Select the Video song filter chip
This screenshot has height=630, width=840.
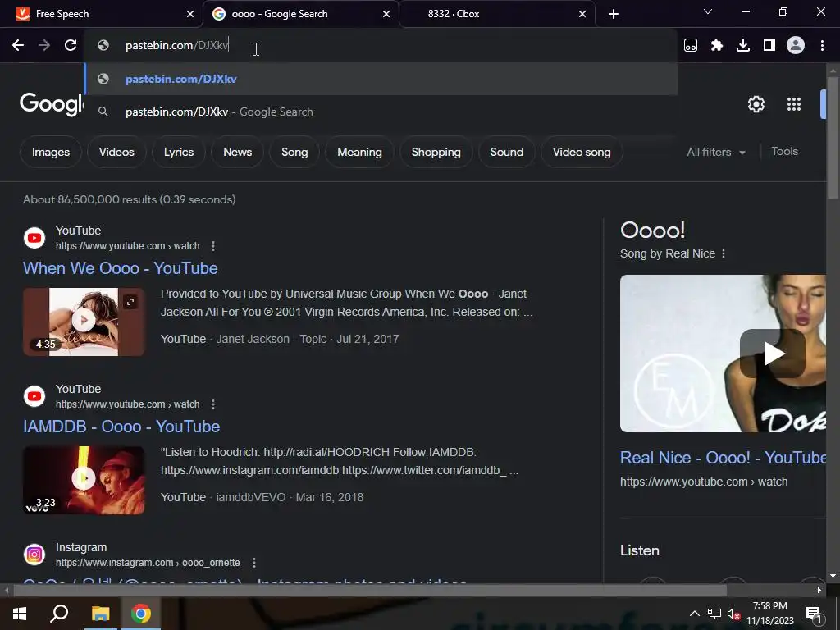click(582, 152)
